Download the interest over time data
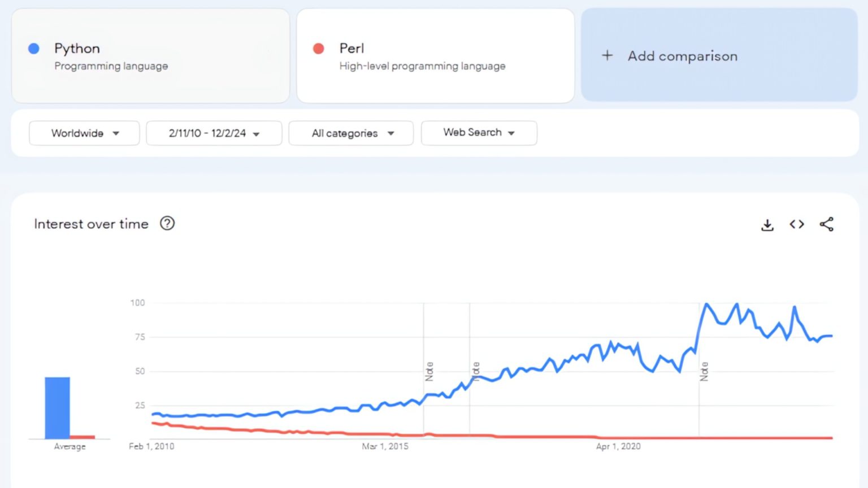868x488 pixels. coord(767,224)
